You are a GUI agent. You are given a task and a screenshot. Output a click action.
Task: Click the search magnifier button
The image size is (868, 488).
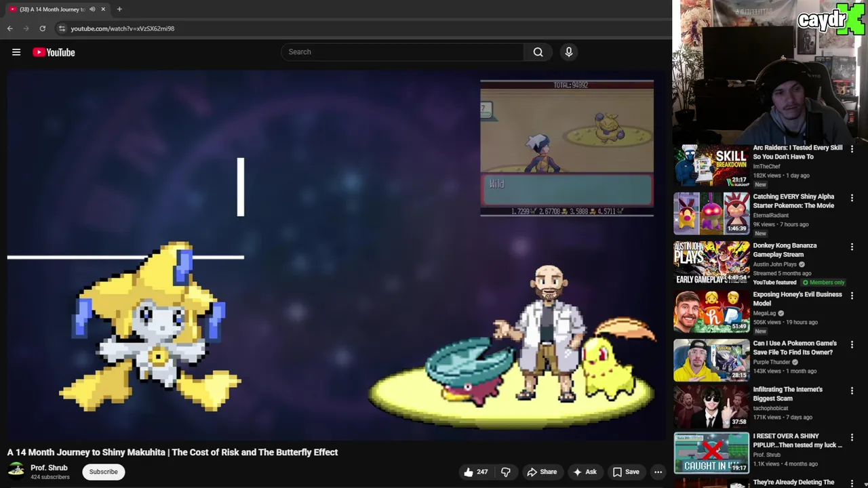click(x=538, y=52)
